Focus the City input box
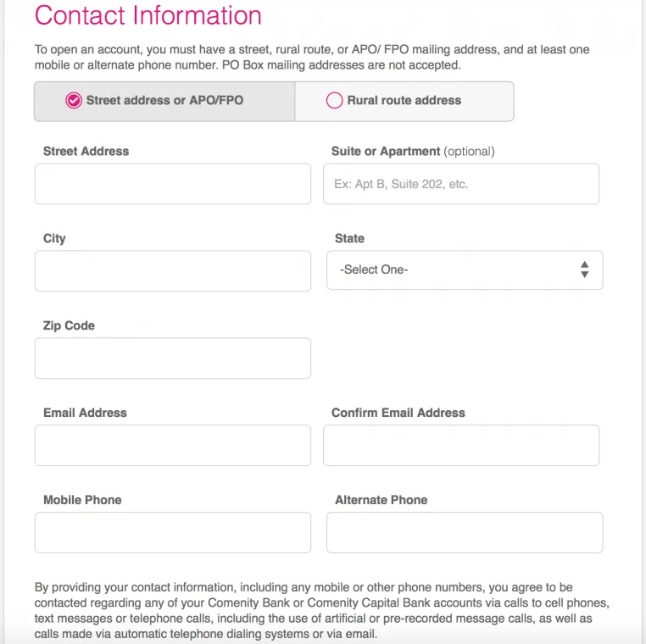 click(x=173, y=271)
